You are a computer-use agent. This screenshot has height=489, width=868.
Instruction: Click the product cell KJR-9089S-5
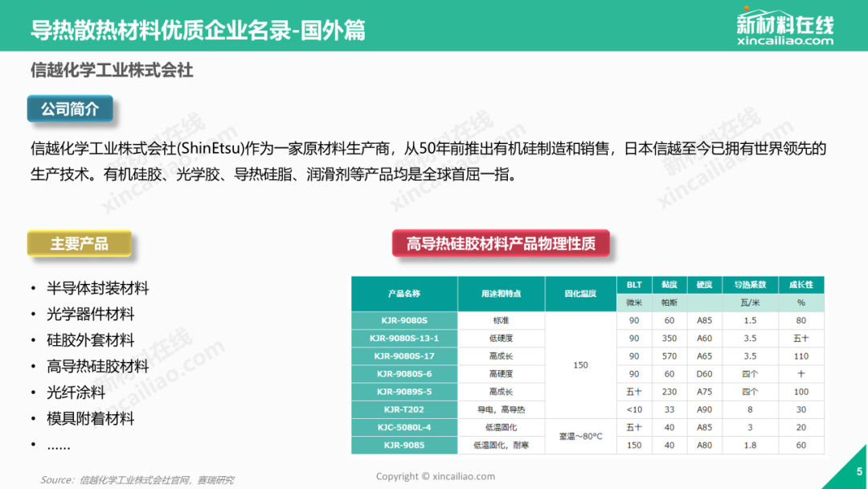point(404,392)
